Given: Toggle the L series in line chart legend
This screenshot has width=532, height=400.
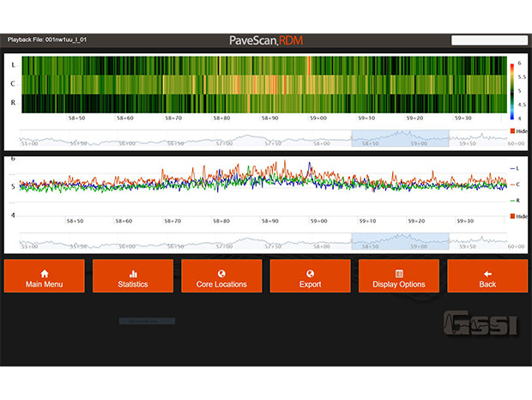Looking at the screenshot, I should pyautogui.click(x=515, y=168).
